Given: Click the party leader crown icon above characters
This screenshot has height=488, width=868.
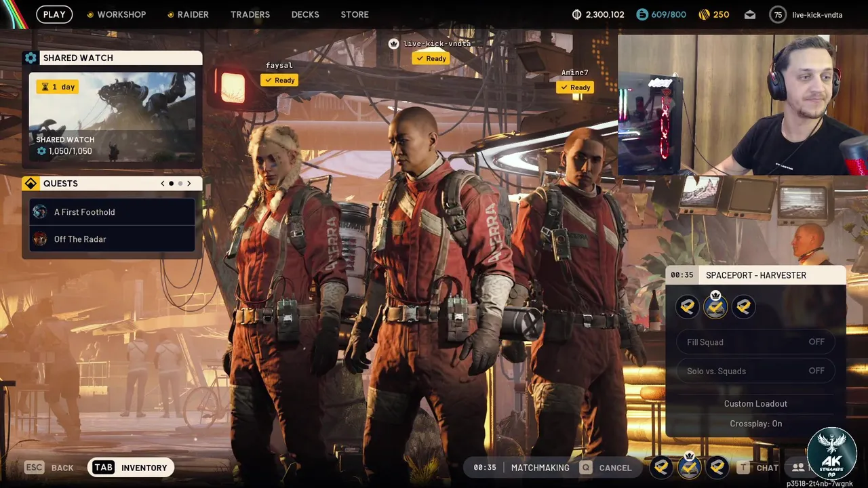Looking at the screenshot, I should [x=393, y=43].
